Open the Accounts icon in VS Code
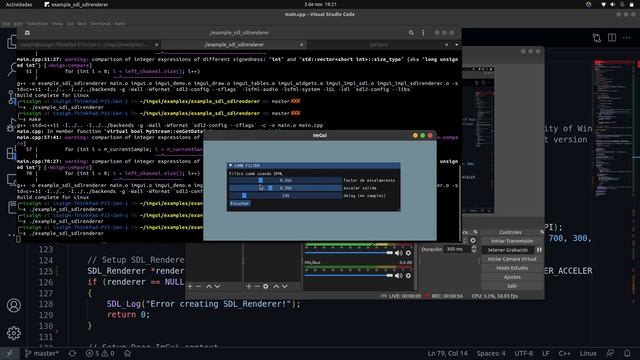 [14, 305]
